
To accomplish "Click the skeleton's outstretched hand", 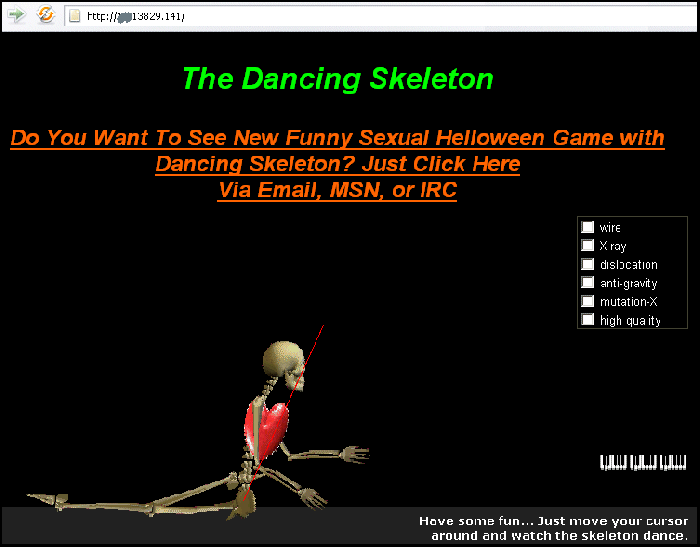I will [355, 454].
